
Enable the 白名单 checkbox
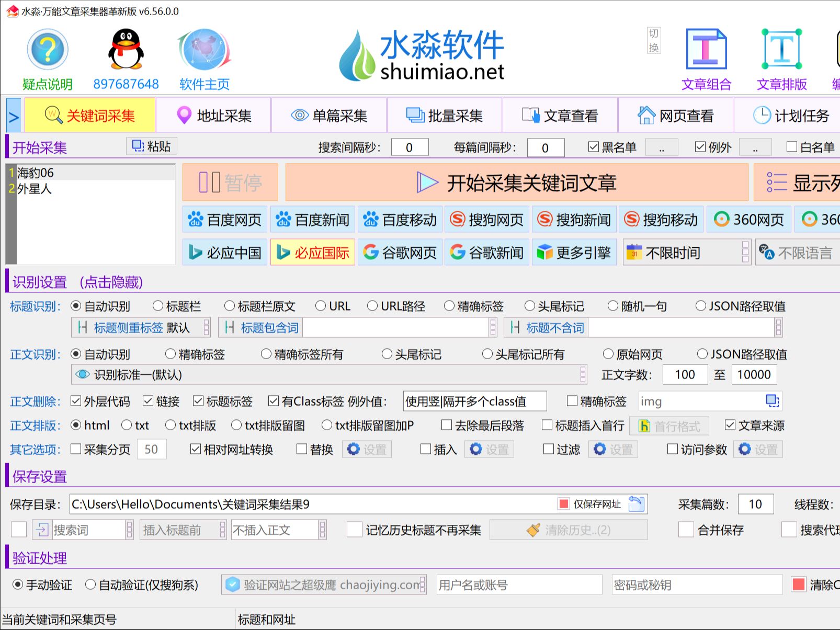pyautogui.click(x=792, y=147)
